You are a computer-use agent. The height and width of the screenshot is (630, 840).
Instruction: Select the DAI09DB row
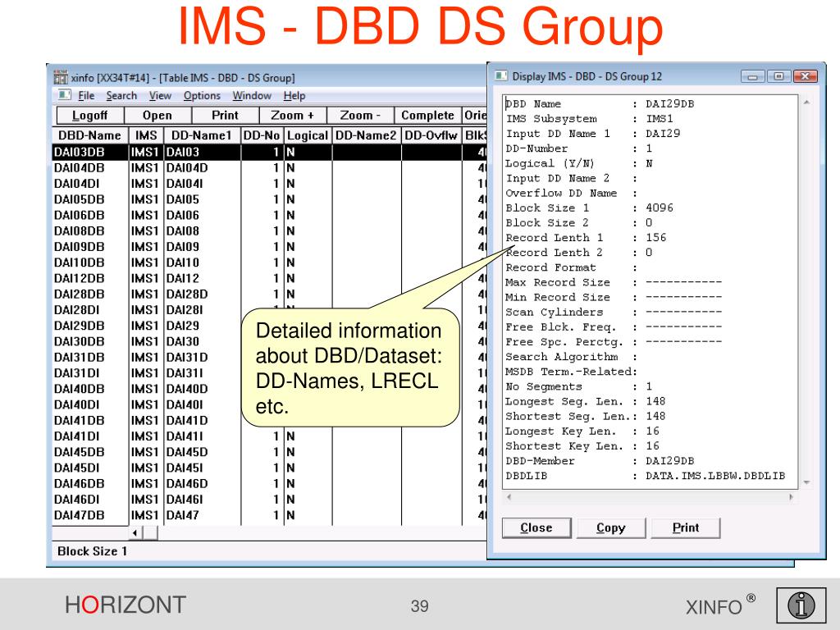coord(269,247)
